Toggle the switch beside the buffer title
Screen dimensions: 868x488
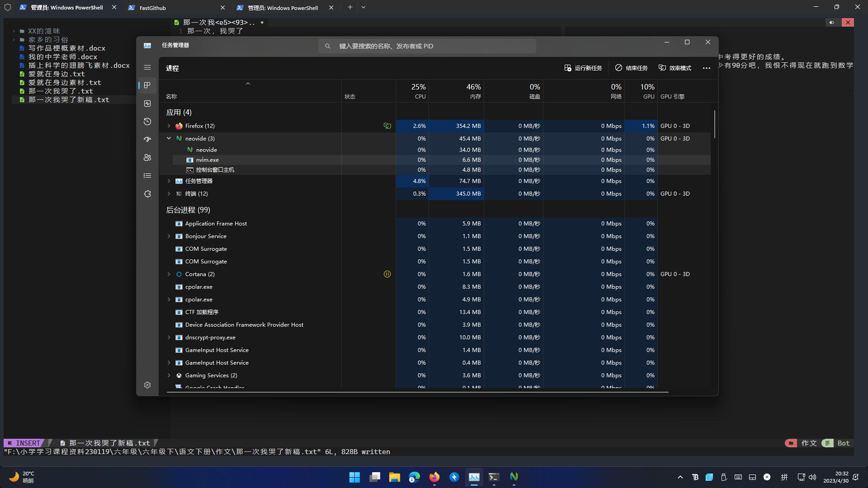832,22
